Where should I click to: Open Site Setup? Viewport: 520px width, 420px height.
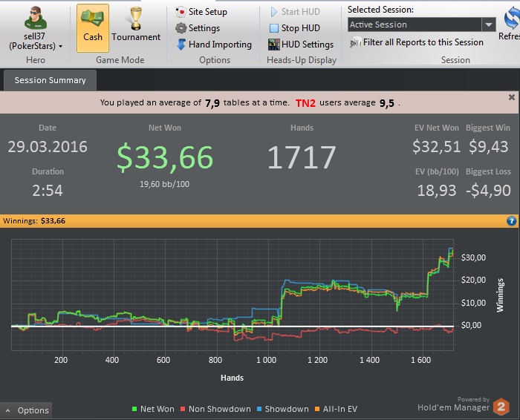pyautogui.click(x=201, y=12)
